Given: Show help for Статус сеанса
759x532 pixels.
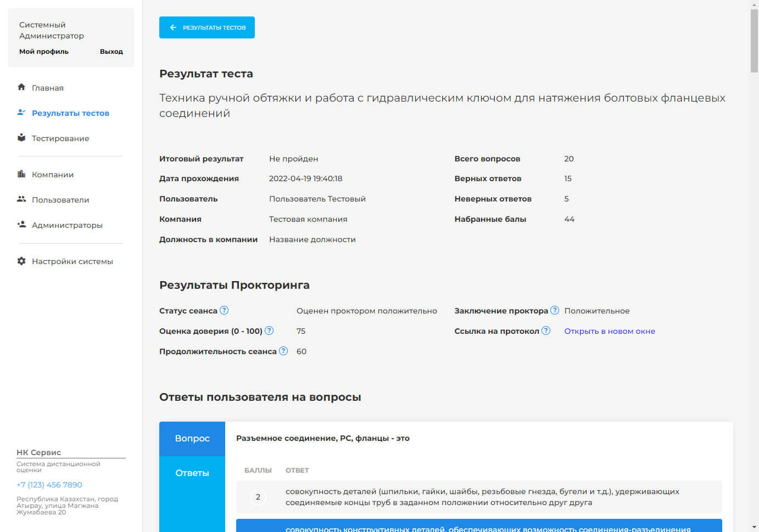Looking at the screenshot, I should click(x=224, y=310).
